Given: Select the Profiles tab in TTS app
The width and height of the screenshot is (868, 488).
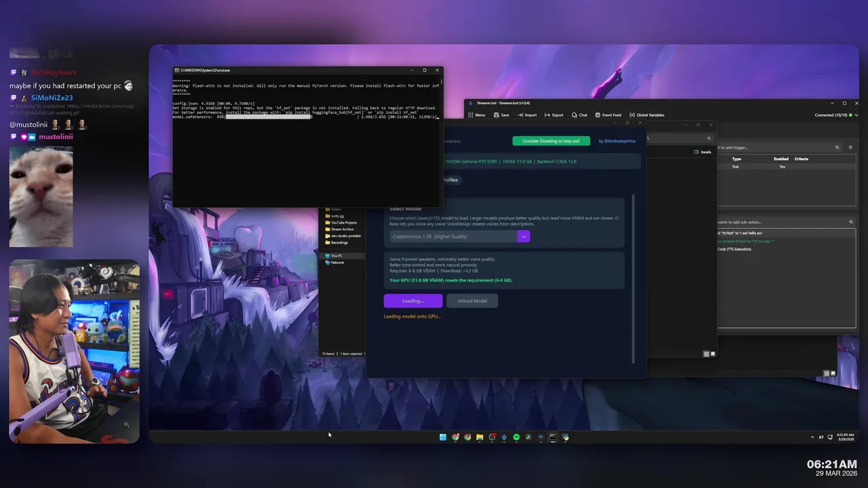Looking at the screenshot, I should point(450,180).
